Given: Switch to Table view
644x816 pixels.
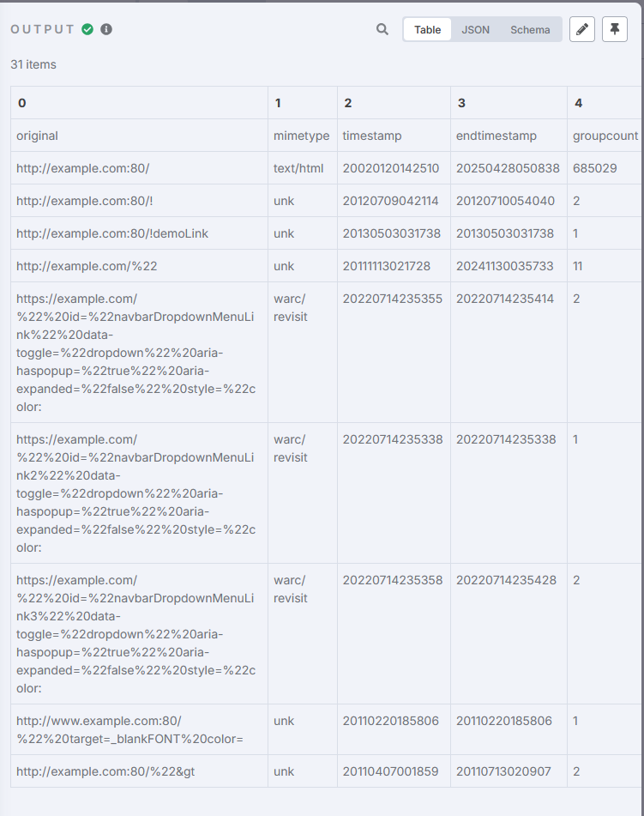Looking at the screenshot, I should pyautogui.click(x=427, y=29).
